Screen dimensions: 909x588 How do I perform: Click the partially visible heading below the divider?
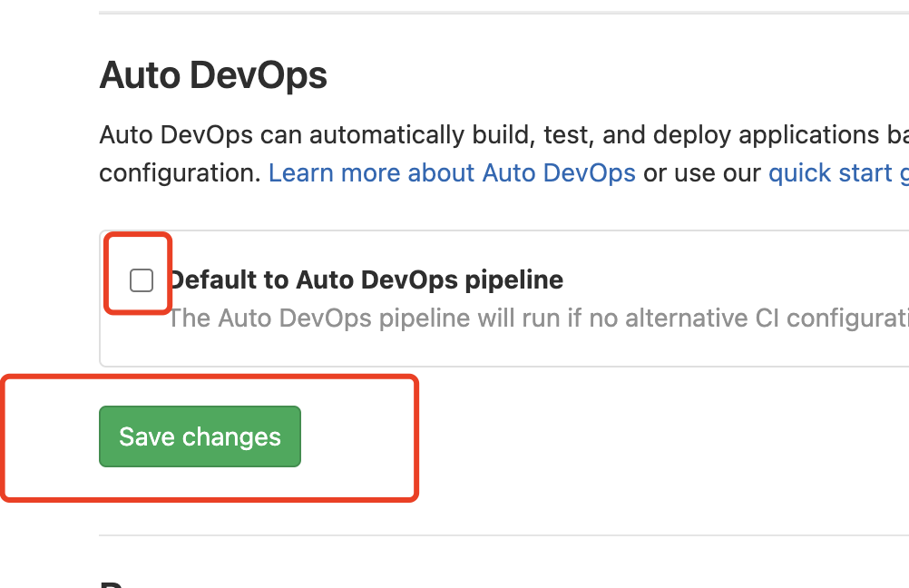114,583
